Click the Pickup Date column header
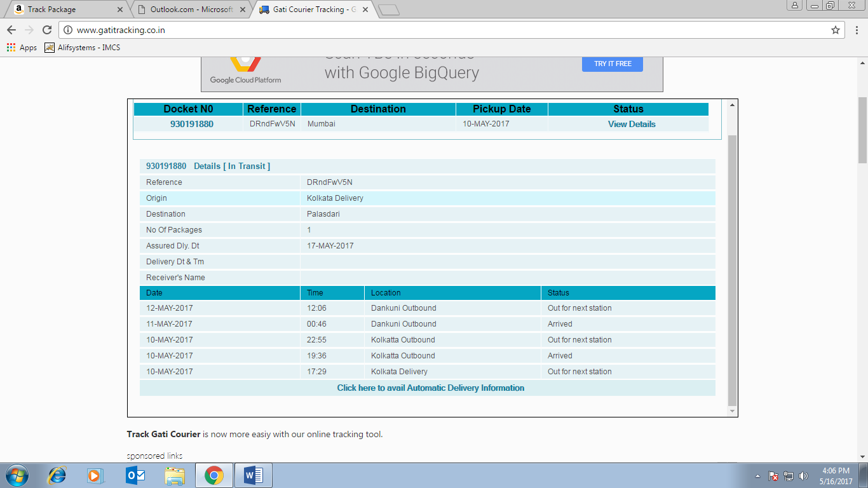This screenshot has height=488, width=868. pyautogui.click(x=502, y=109)
